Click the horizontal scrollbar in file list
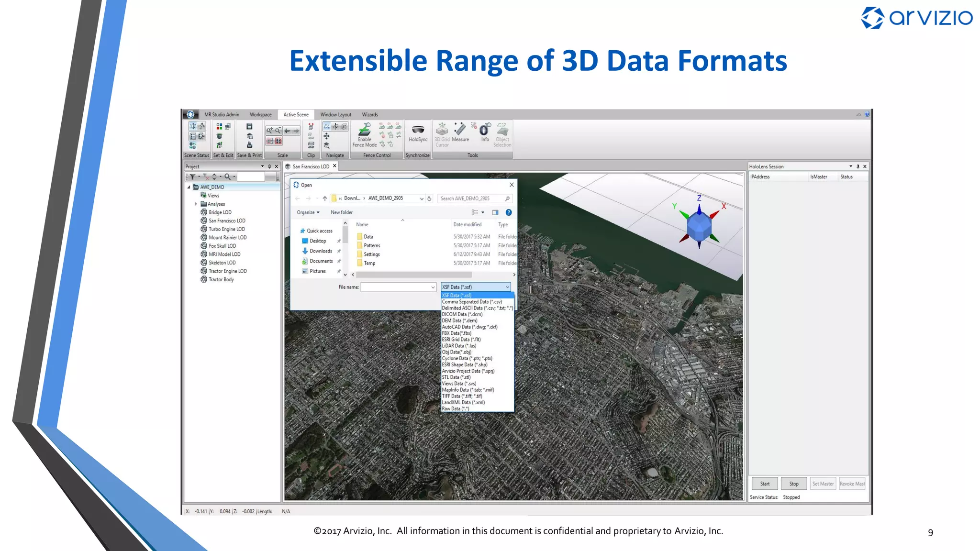980x551 pixels. coord(413,275)
